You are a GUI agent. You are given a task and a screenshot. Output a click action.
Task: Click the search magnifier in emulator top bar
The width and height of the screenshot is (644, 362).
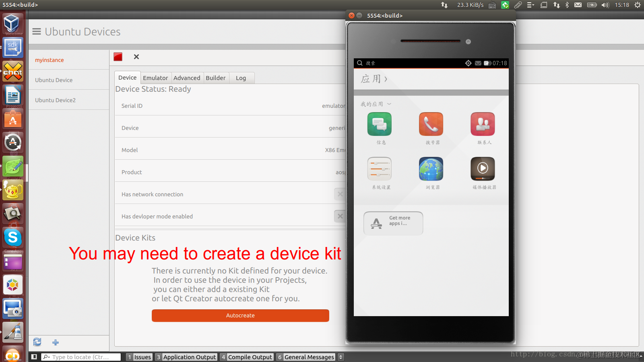[x=360, y=63]
